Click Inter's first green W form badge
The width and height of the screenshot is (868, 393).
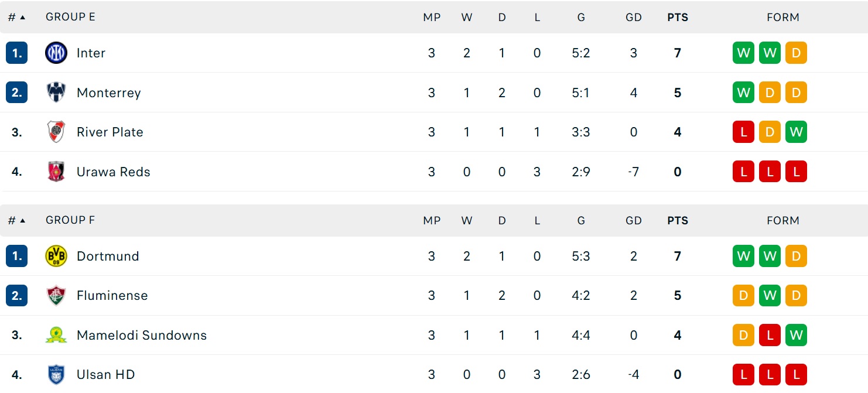(743, 53)
